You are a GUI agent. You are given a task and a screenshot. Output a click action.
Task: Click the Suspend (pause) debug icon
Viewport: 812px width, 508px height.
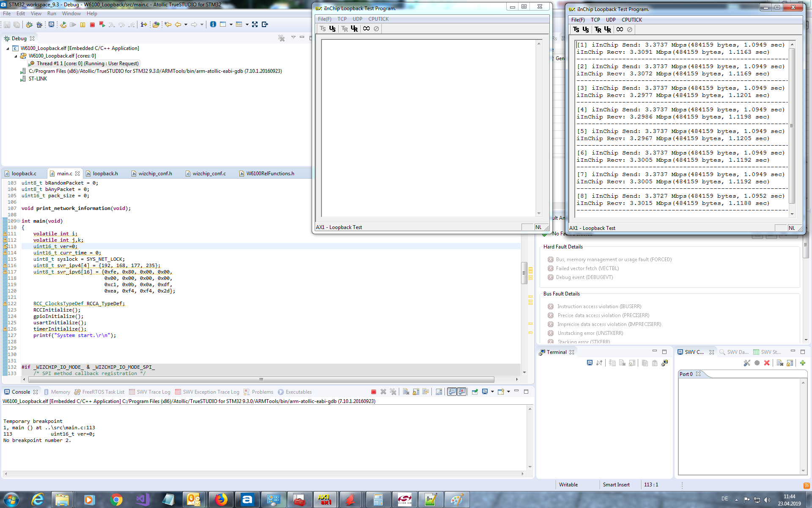82,25
